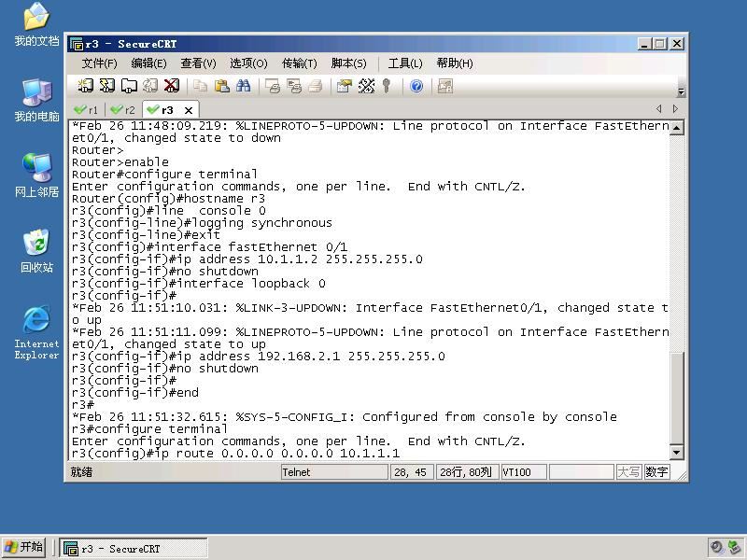Click the Print Screen icon
The height and width of the screenshot is (560, 747).
click(272, 86)
